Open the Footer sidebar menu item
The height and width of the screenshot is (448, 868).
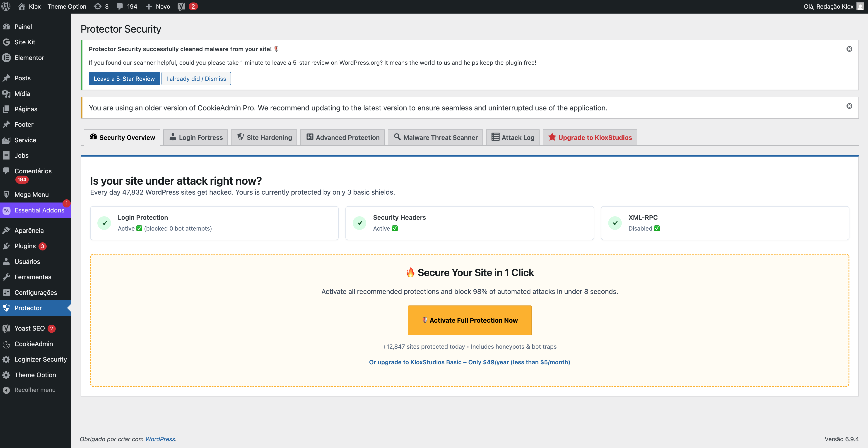click(35, 124)
